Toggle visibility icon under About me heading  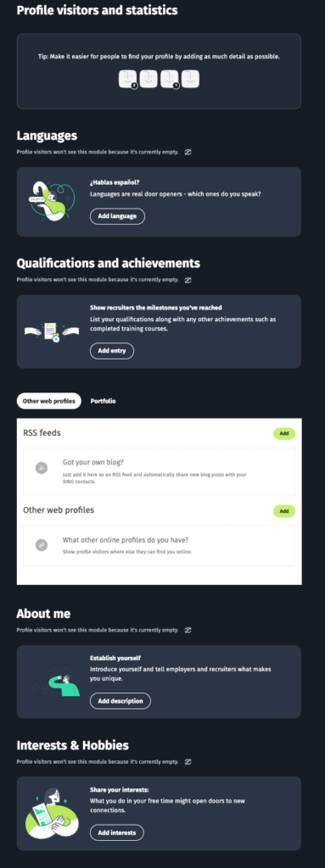pyautogui.click(x=188, y=630)
